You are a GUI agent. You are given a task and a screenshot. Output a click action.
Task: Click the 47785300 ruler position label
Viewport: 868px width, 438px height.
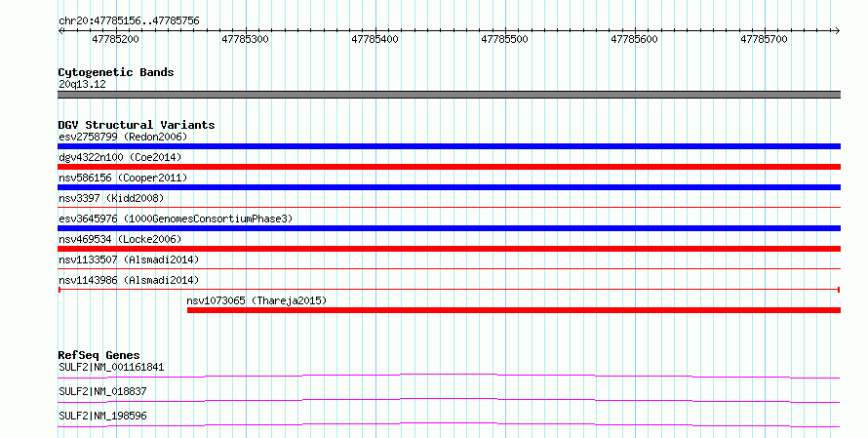coord(245,39)
